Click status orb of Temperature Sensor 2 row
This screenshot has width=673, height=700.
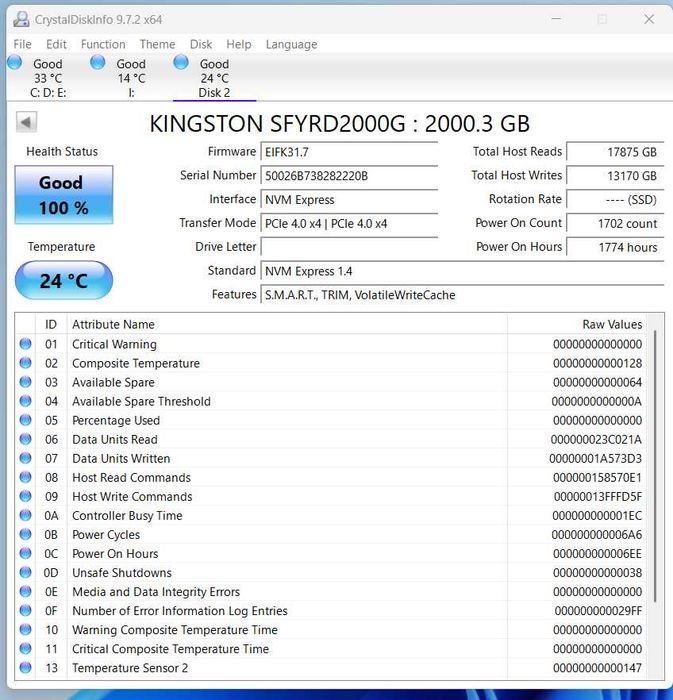coord(25,667)
